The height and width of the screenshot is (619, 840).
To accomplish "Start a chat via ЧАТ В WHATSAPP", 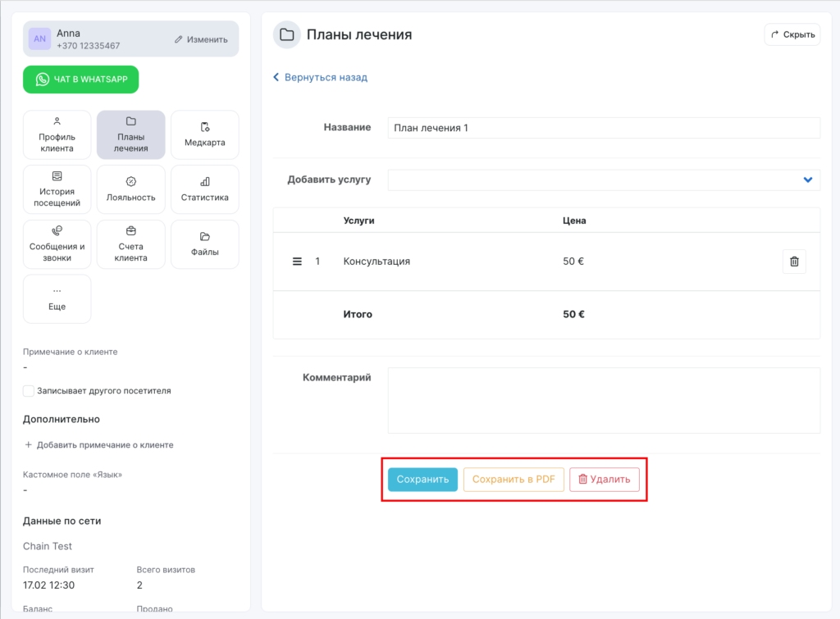I will (x=80, y=80).
